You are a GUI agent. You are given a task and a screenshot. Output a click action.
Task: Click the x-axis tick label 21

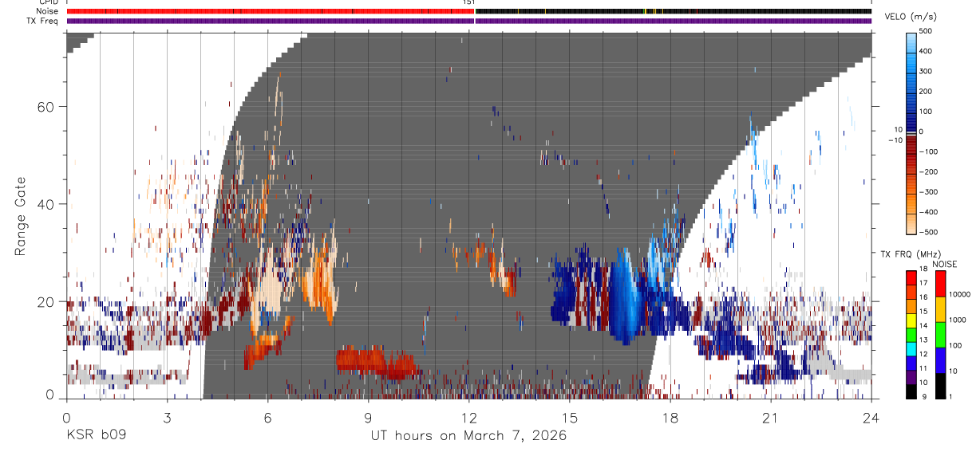tap(770, 418)
